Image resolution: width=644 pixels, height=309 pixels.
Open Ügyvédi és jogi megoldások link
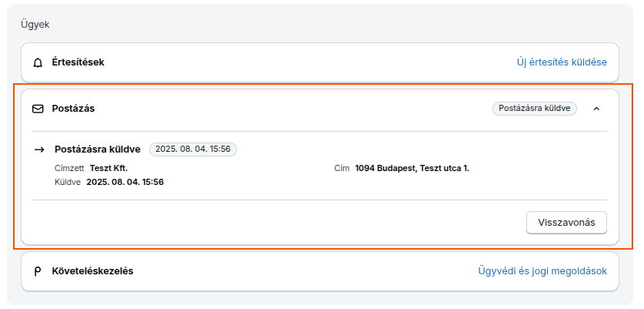pos(542,271)
